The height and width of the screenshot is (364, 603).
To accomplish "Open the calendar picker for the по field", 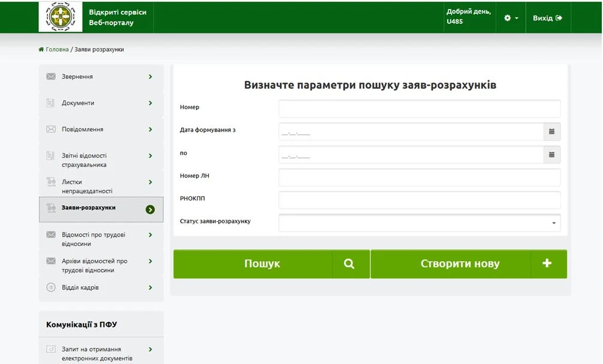I will coord(551,154).
